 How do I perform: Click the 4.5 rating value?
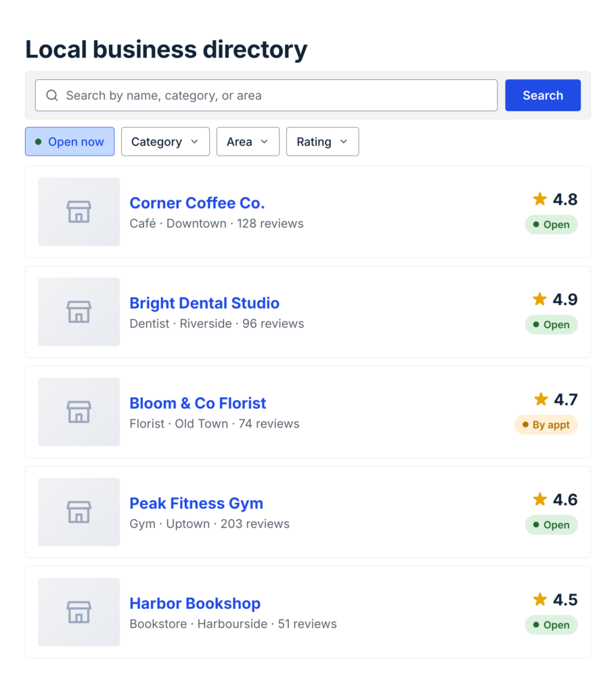tap(565, 600)
